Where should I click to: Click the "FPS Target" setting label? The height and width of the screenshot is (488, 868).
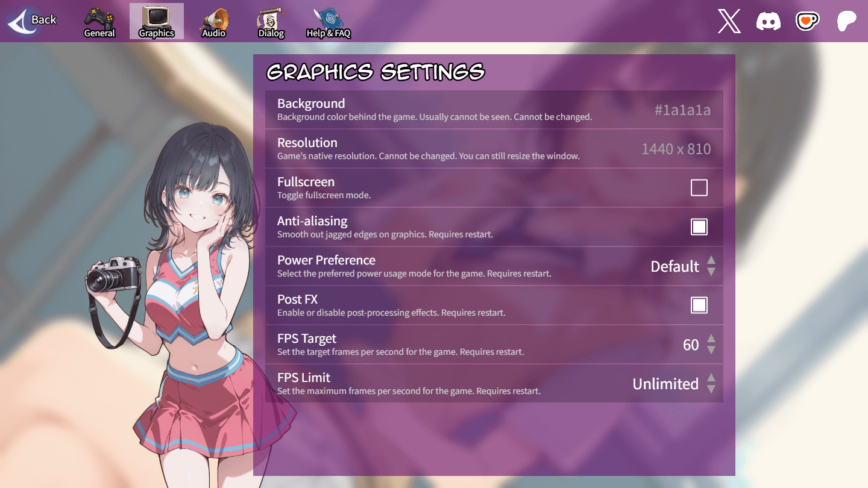pyautogui.click(x=307, y=339)
